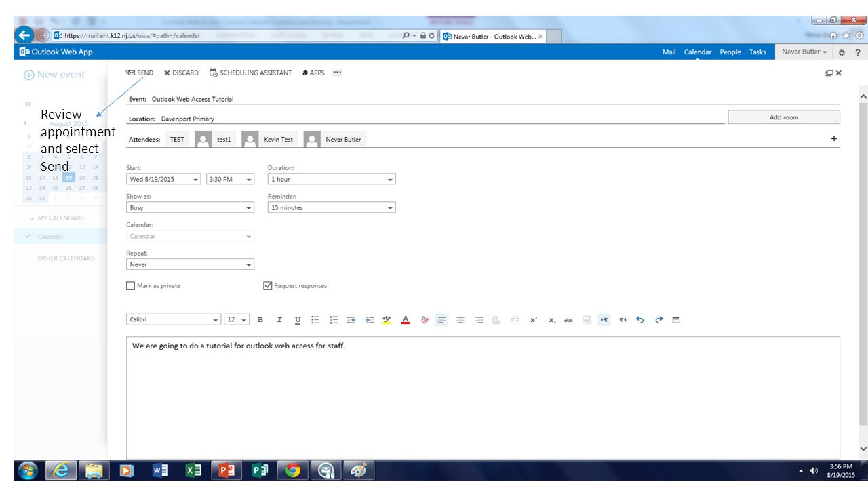This screenshot has height=488, width=868.
Task: Select attendee test1
Action: 215,140
